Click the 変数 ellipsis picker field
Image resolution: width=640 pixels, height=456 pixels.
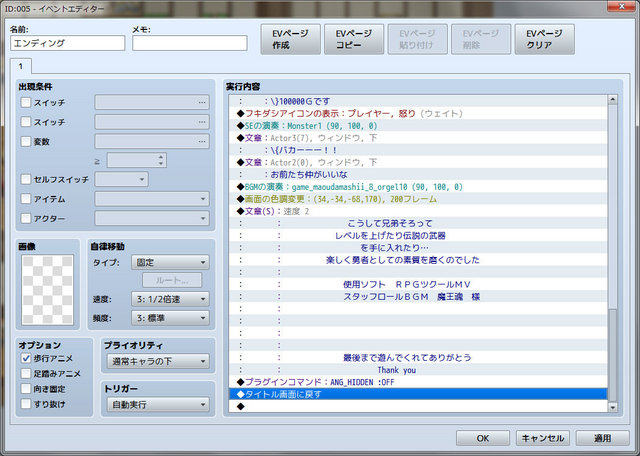pos(152,141)
